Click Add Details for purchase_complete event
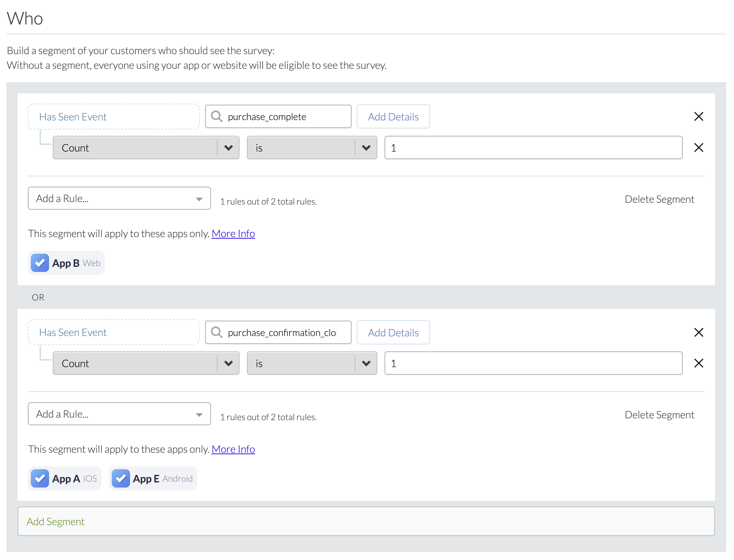 393,116
